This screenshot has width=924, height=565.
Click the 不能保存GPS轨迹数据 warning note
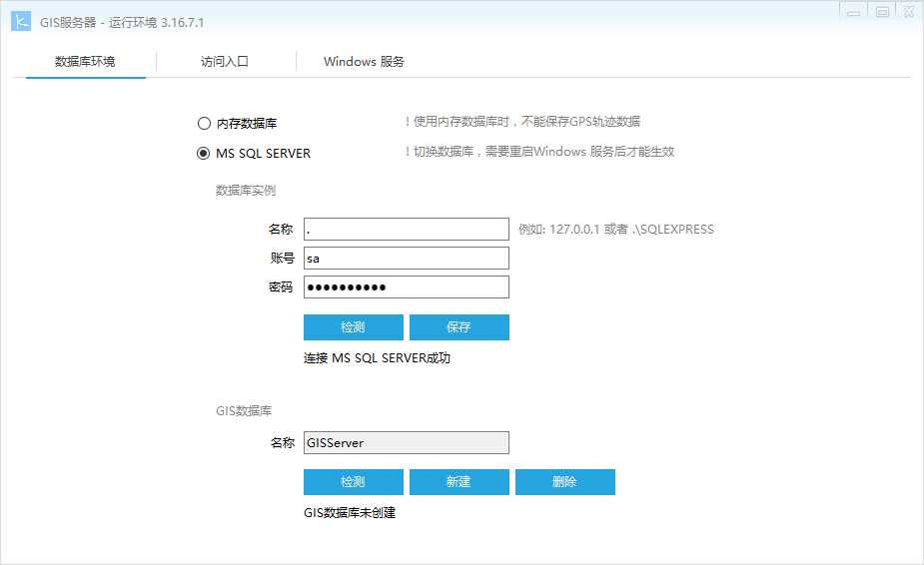pyautogui.click(x=522, y=122)
